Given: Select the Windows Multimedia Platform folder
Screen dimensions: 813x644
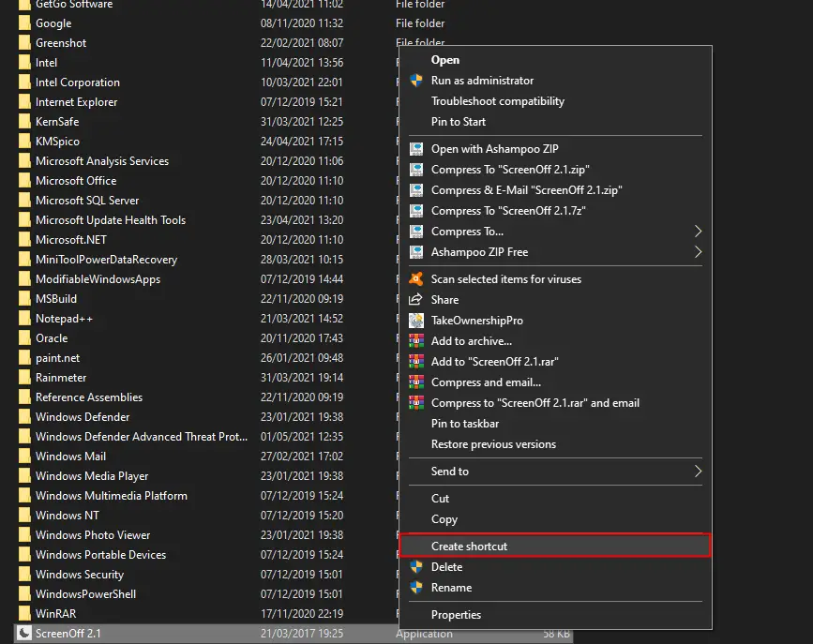Looking at the screenshot, I should [111, 496].
